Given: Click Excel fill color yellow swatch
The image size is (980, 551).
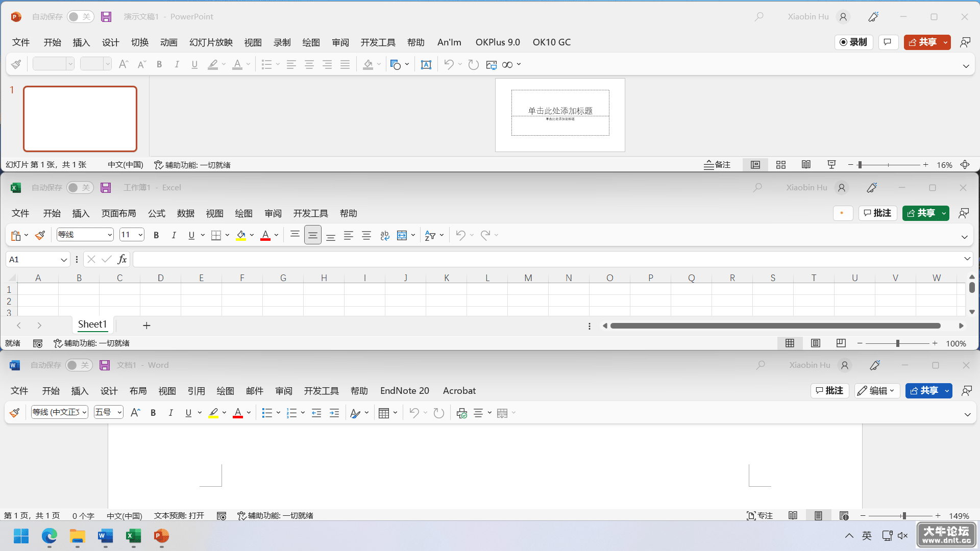Looking at the screenshot, I should pyautogui.click(x=241, y=235).
